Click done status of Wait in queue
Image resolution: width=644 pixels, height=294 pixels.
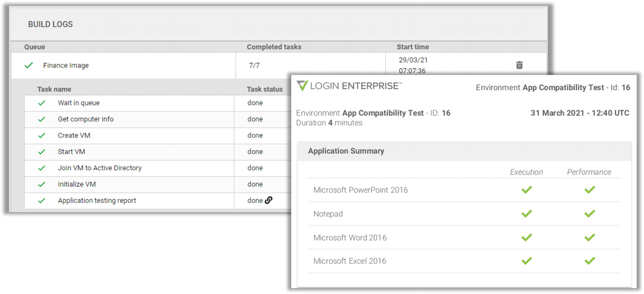(255, 103)
